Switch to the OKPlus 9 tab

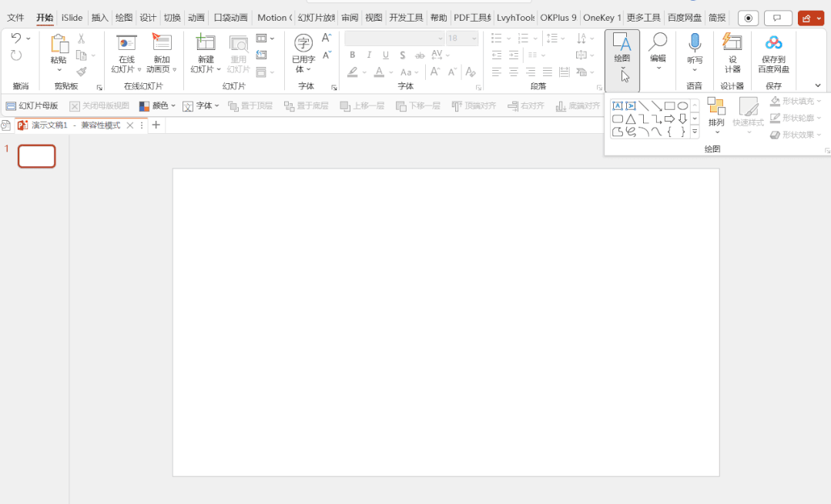[x=558, y=18]
